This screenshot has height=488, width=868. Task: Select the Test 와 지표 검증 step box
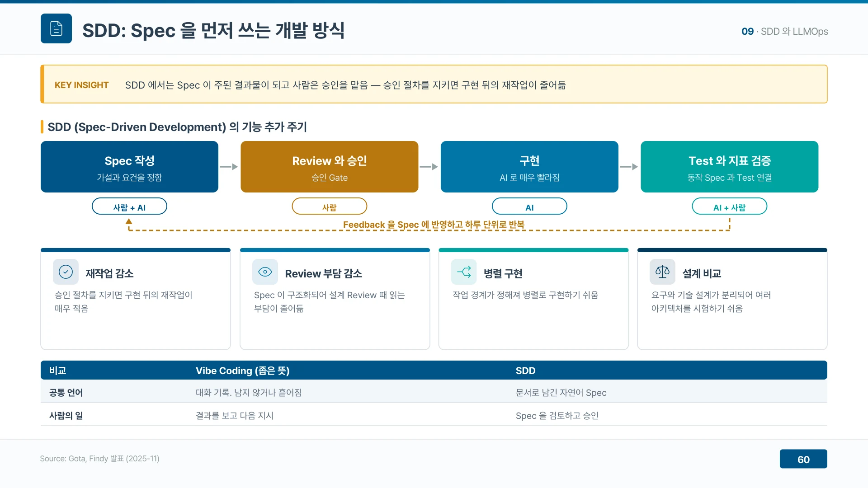click(x=730, y=167)
